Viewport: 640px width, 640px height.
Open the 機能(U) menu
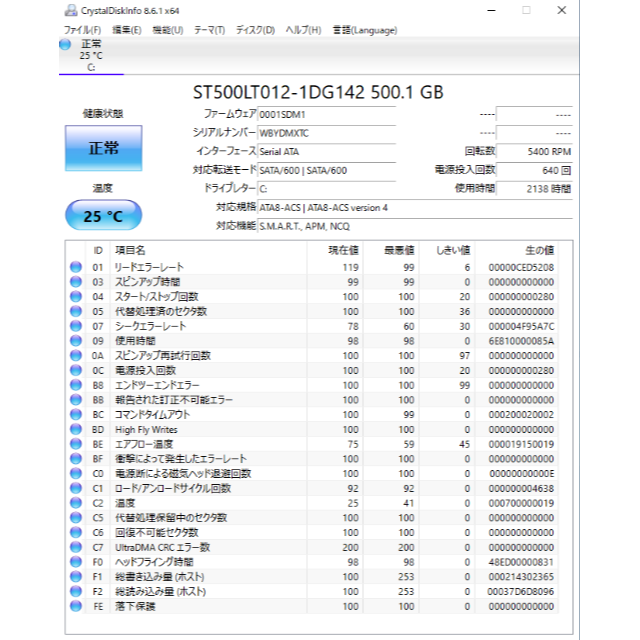[168, 30]
